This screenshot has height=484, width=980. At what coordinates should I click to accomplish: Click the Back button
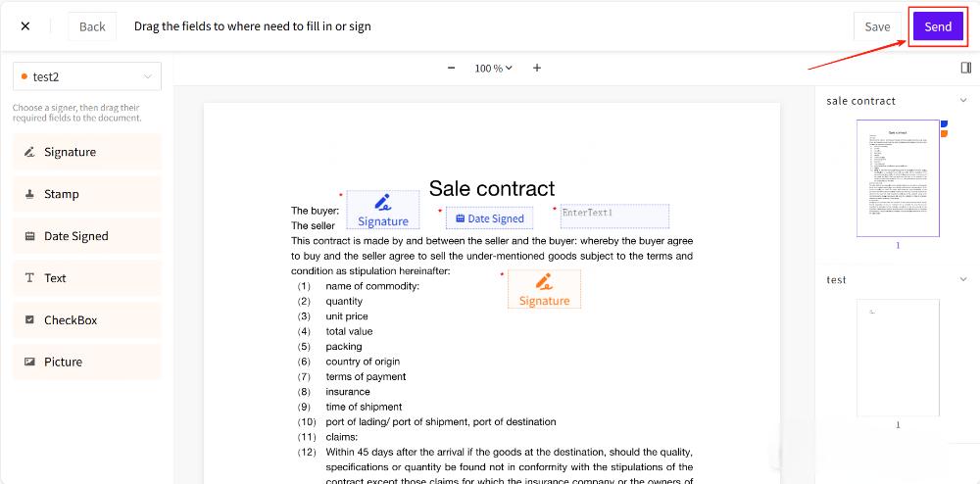coord(92,26)
